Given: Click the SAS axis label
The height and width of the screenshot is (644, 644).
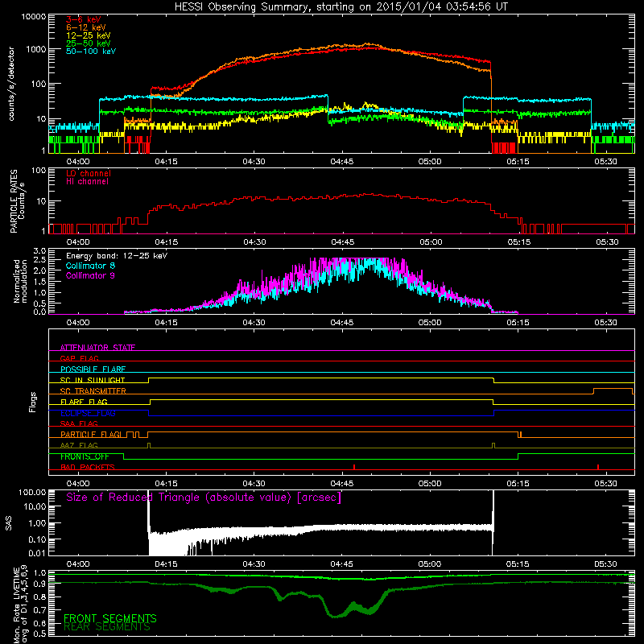Looking at the screenshot, I should click(9, 524).
